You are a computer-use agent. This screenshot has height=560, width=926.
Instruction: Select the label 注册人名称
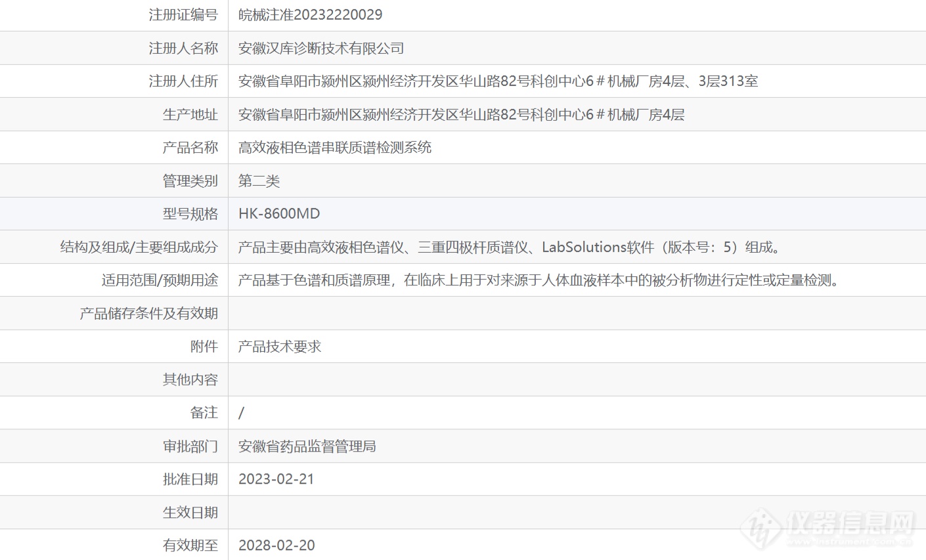point(183,48)
